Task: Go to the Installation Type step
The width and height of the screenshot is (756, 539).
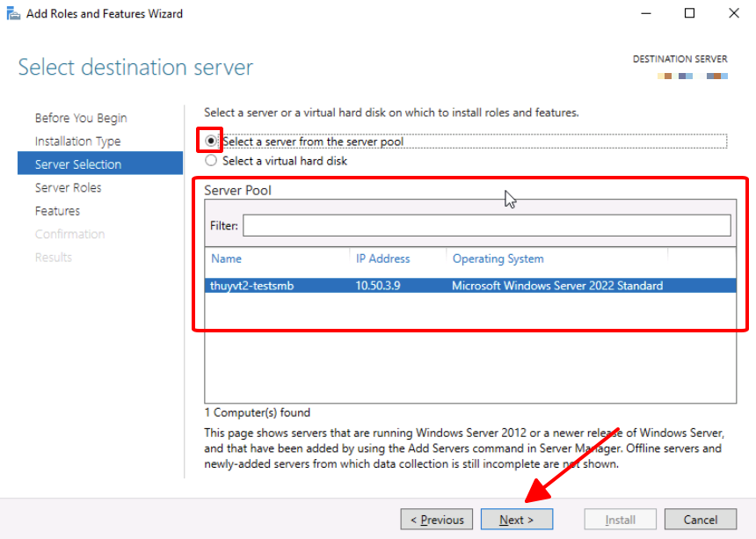Action: click(x=77, y=141)
